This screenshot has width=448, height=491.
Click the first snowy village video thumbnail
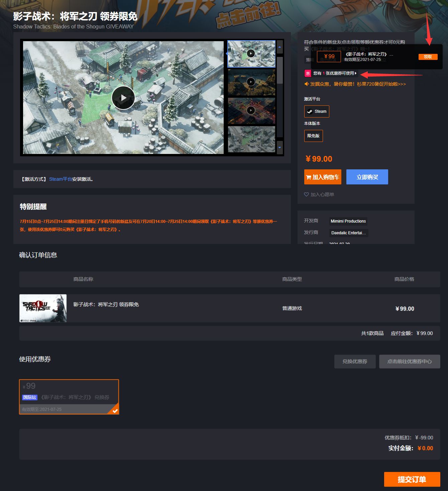point(251,54)
